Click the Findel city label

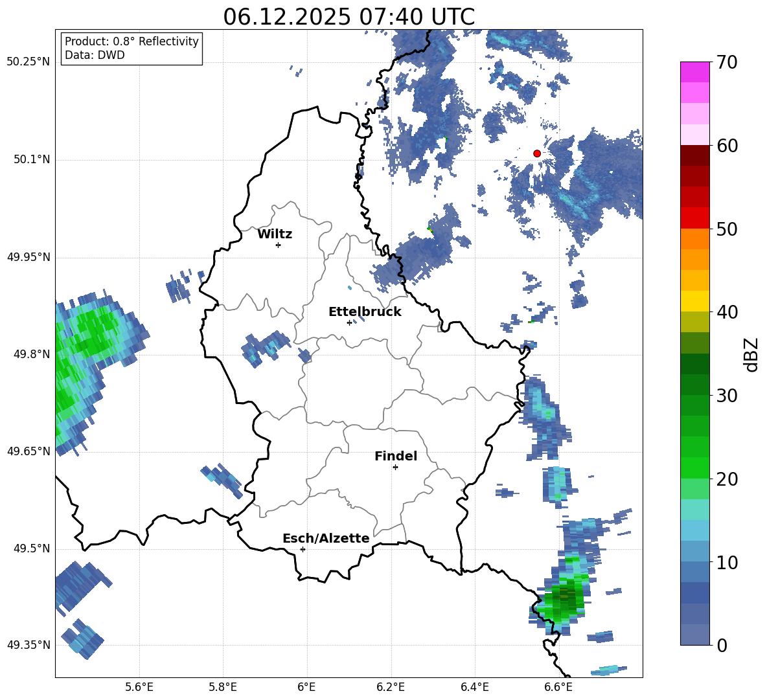(x=396, y=456)
